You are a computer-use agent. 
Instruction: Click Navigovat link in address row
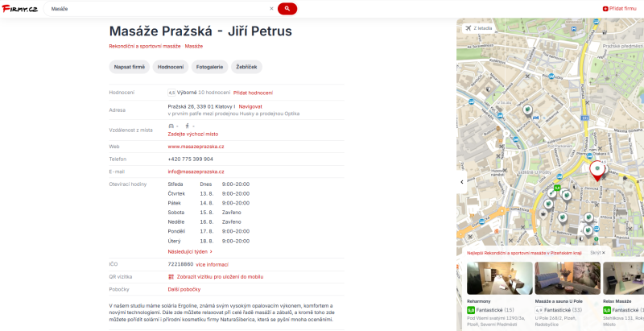[250, 107]
